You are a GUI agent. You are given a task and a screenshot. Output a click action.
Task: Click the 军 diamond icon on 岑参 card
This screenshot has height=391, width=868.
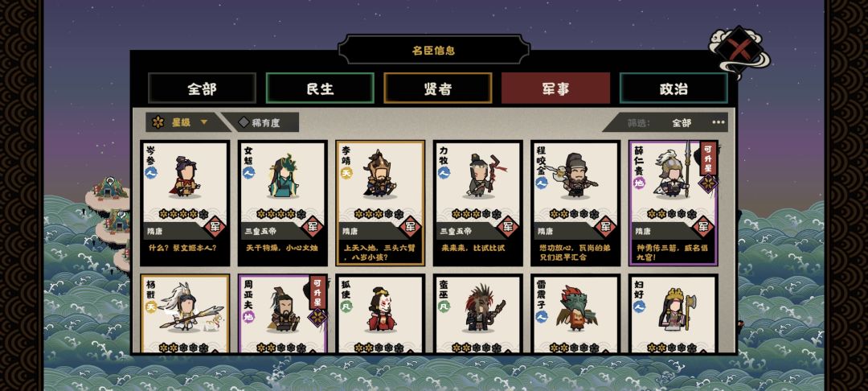(215, 227)
